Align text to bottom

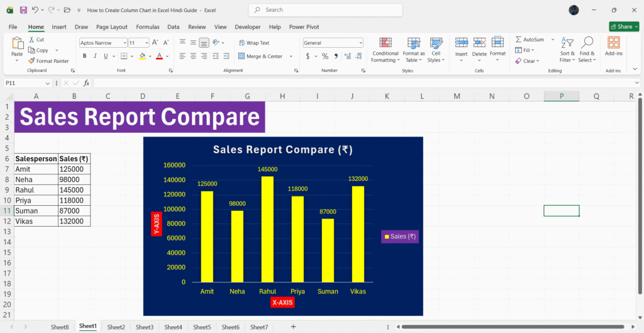click(x=204, y=42)
